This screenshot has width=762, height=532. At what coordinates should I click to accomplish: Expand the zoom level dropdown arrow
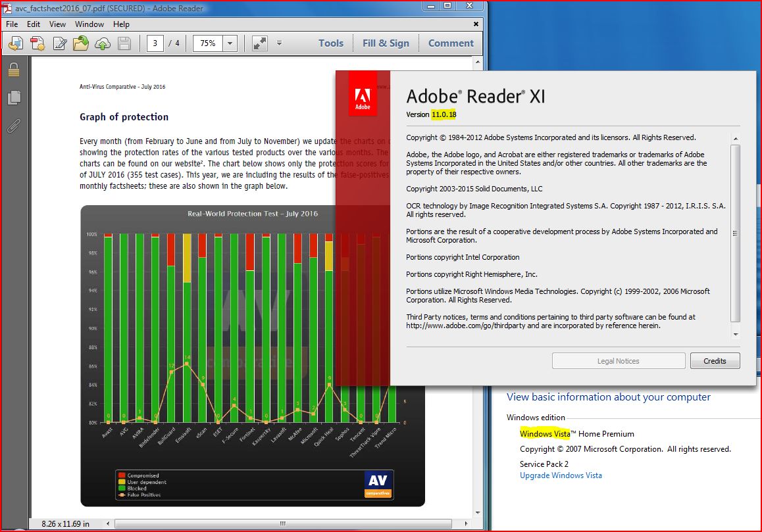click(230, 43)
